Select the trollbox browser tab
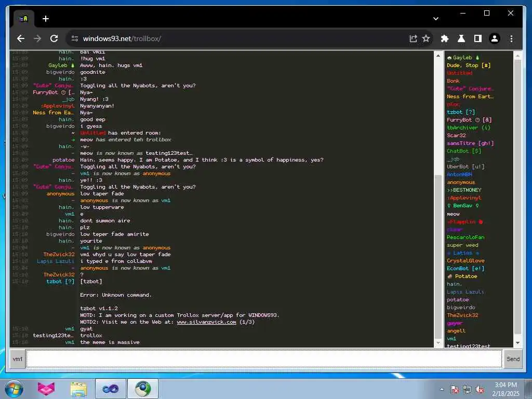This screenshot has height=399, width=532. tap(23, 19)
